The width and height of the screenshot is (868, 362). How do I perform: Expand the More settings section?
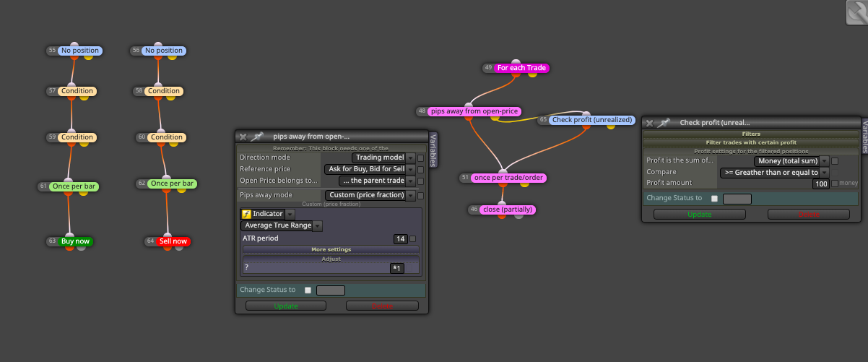[331, 249]
